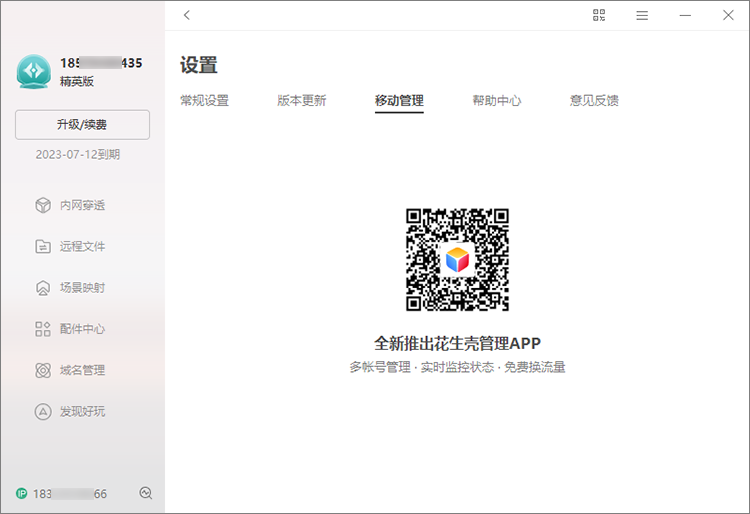This screenshot has width=750, height=514.
Task: Click the account avatar logo
Action: click(33, 71)
